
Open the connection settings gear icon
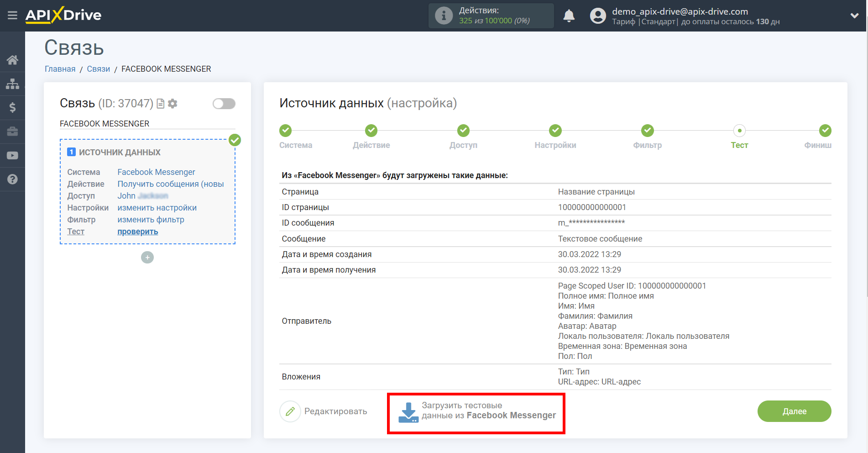point(173,104)
